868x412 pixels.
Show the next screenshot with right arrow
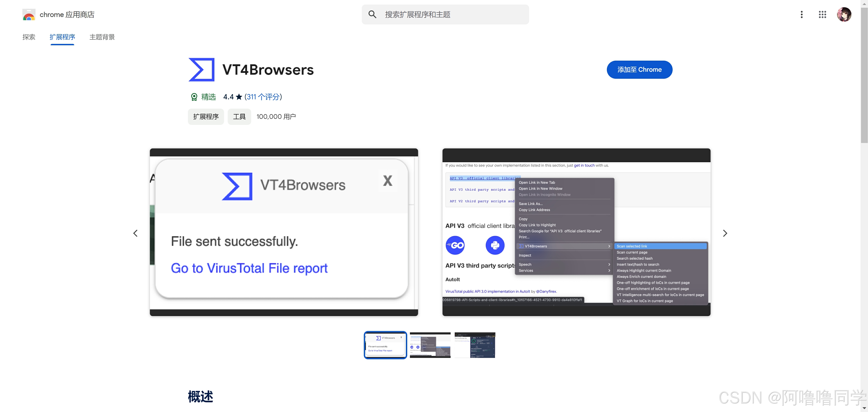coord(725,233)
